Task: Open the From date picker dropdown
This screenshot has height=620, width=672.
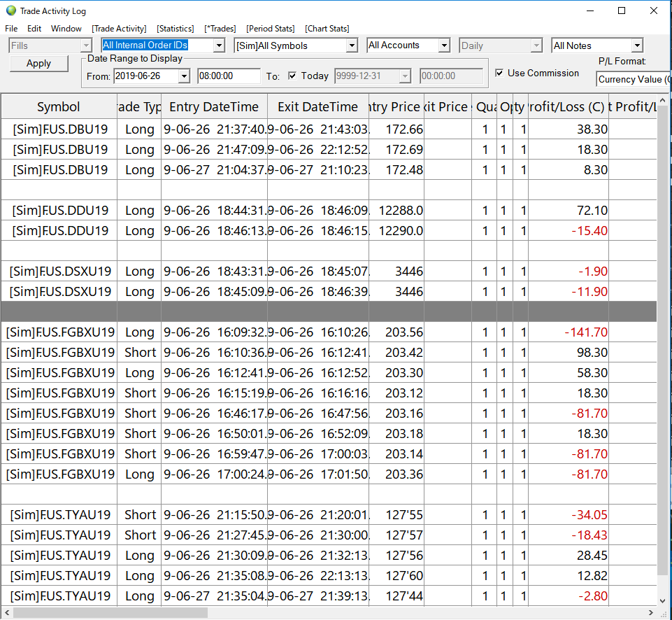Action: pyautogui.click(x=185, y=76)
